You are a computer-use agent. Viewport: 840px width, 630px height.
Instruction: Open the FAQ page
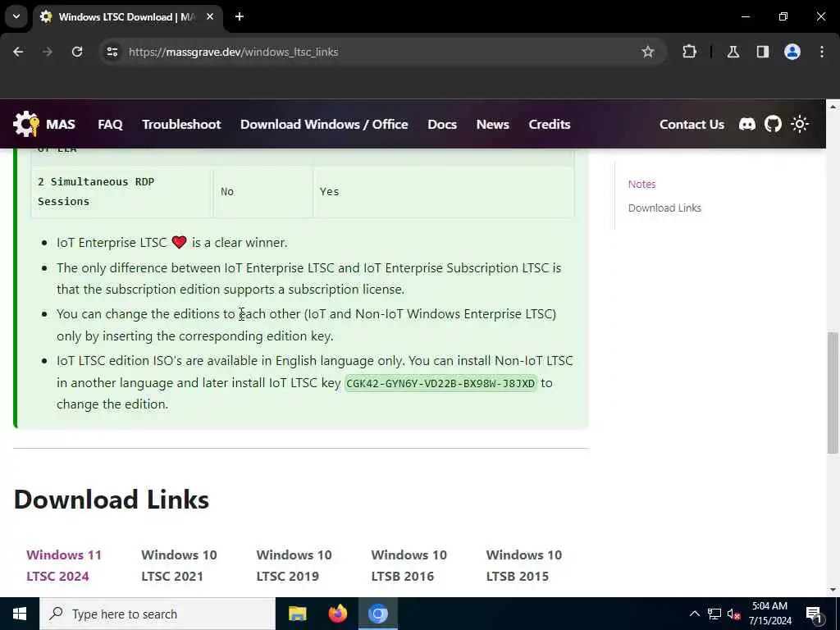point(111,125)
